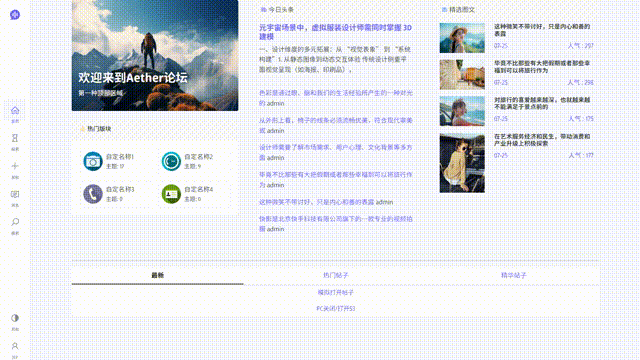Click the headline summary starting 一、设计维度的多元拓展

336,60
